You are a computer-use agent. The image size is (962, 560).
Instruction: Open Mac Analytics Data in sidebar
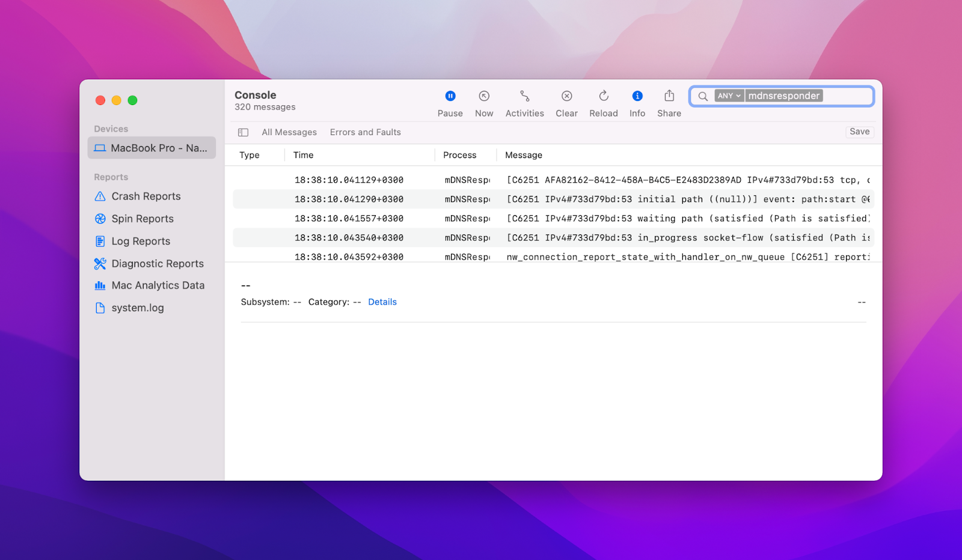coord(158,285)
